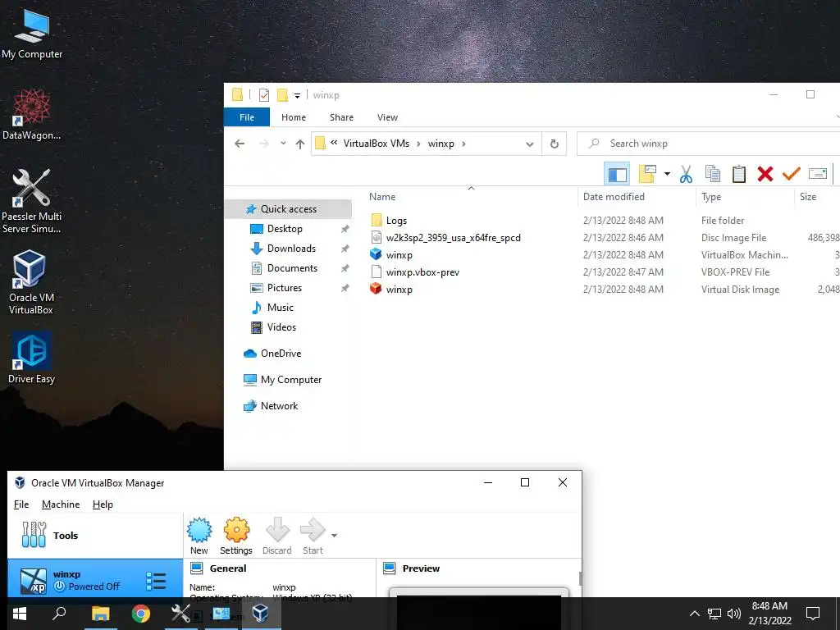This screenshot has width=840, height=630.
Task: Click the Paste clipboard icon
Action: click(739, 174)
